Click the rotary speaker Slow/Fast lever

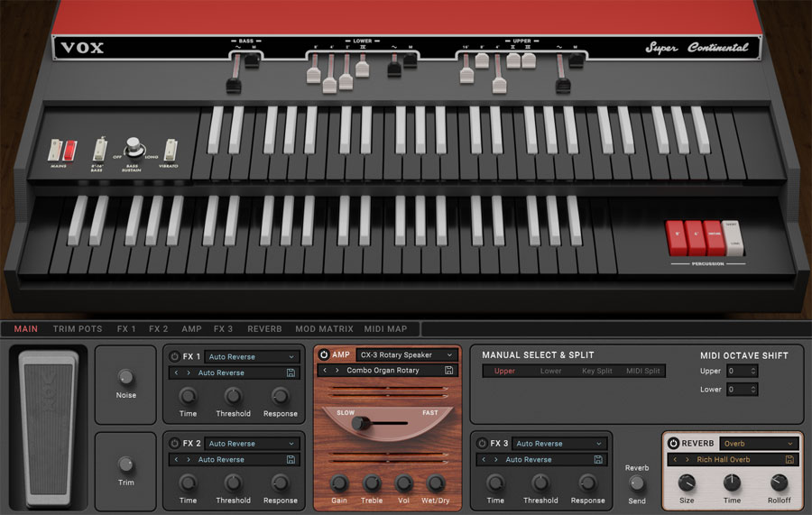pos(361,423)
